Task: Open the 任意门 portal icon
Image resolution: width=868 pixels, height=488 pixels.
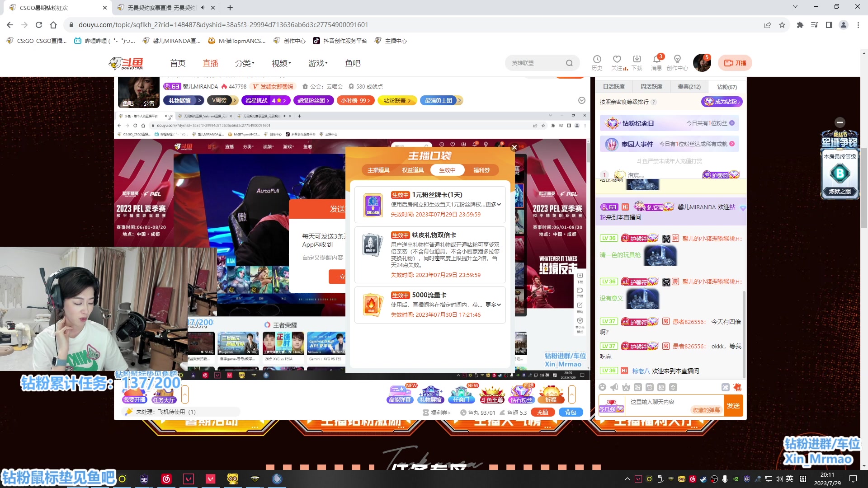Action: (x=461, y=394)
